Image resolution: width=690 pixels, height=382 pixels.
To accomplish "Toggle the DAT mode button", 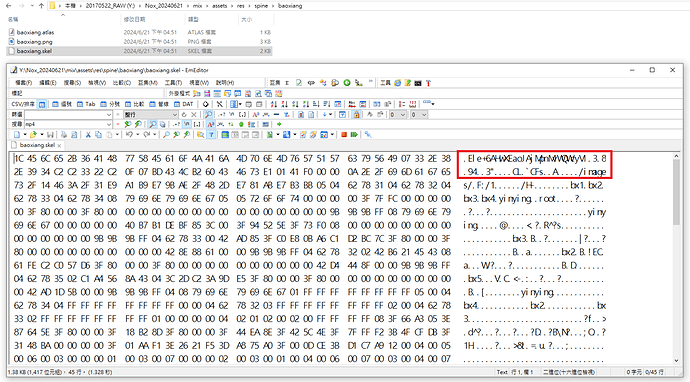I will tap(184, 104).
